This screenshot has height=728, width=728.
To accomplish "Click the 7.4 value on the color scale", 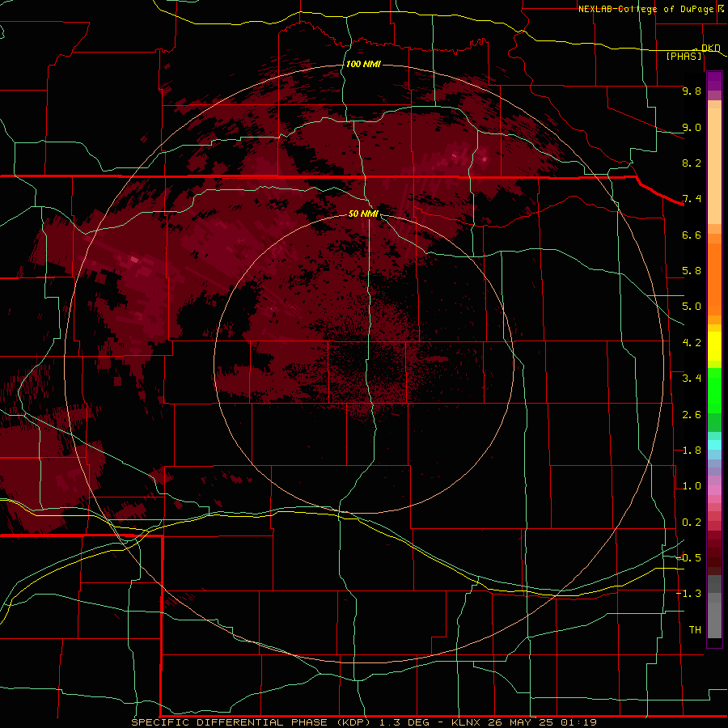I will click(692, 199).
